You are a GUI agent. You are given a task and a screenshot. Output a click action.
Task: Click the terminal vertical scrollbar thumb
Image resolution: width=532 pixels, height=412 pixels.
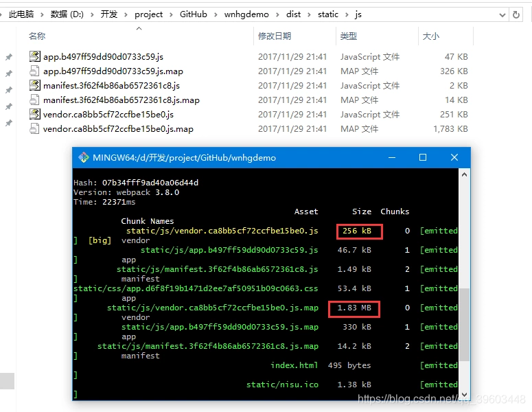[465, 325]
